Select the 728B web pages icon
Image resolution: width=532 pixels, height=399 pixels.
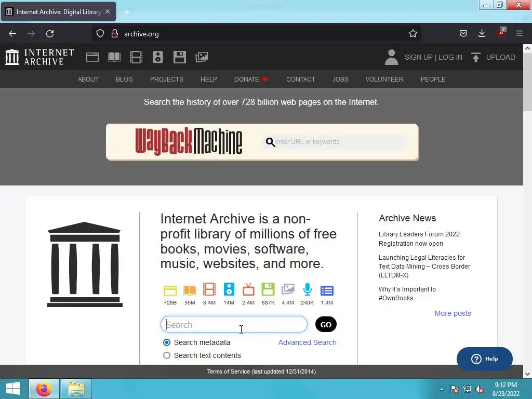pos(170,291)
